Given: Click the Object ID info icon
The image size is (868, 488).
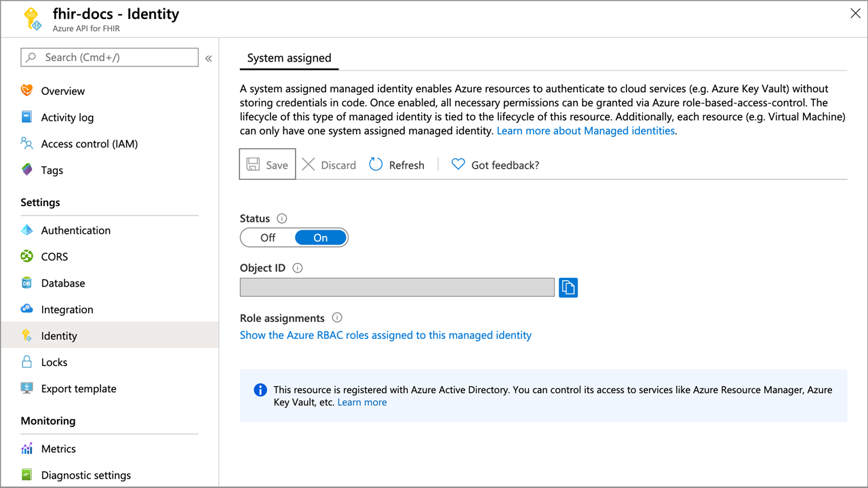Looking at the screenshot, I should tap(297, 268).
